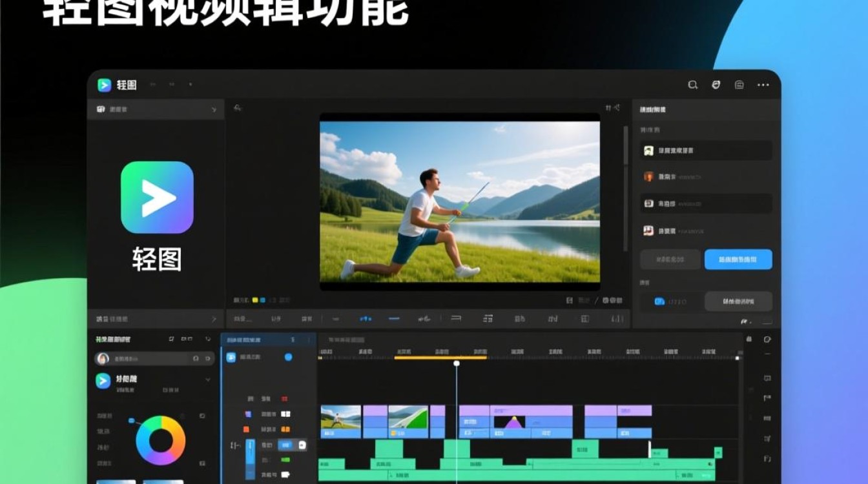Viewport: 868px width, 484px height.
Task: Open the three-dot more menu in title bar
Action: 763,85
